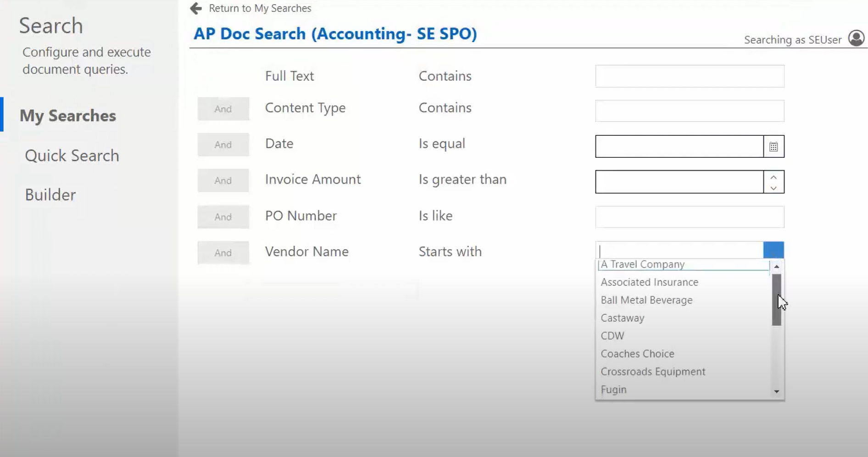Screen dimensions: 868x457
Task: Toggle the Vendor Name dropdown button
Action: coord(773,251)
